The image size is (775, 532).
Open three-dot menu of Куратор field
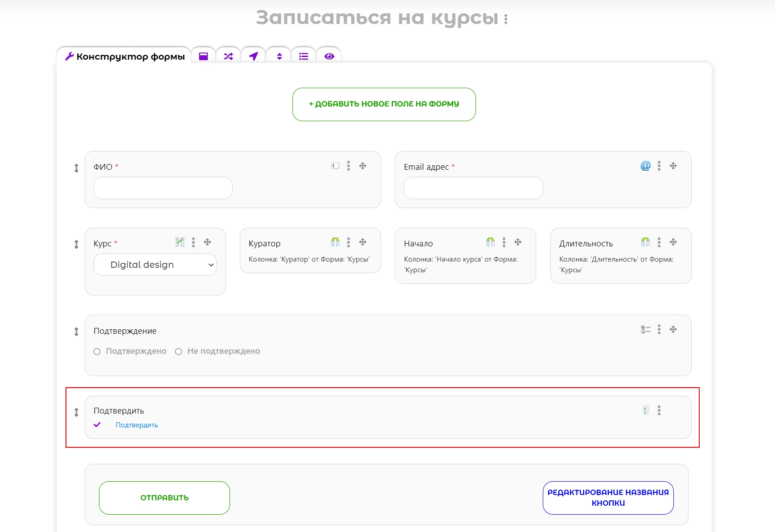click(x=349, y=242)
